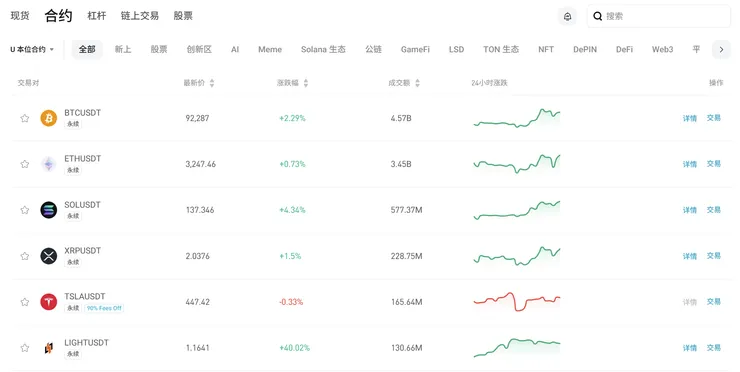Select the 全部 category filter
The width and height of the screenshot is (740, 372).
[87, 49]
